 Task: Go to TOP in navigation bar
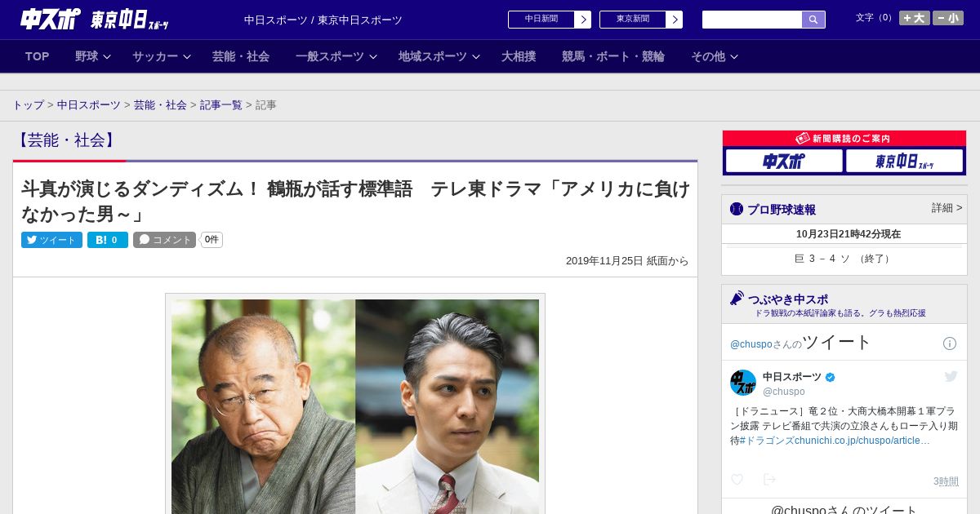tap(38, 56)
